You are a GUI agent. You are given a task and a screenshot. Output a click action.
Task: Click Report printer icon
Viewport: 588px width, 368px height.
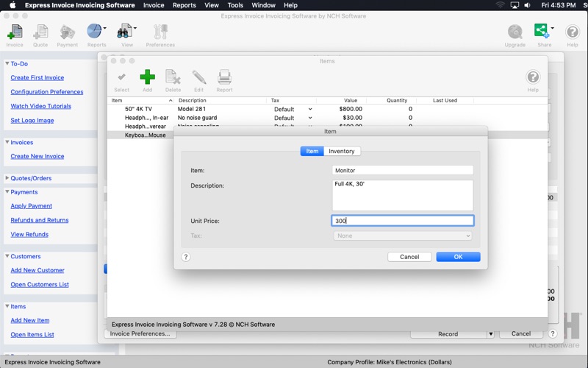click(x=224, y=77)
